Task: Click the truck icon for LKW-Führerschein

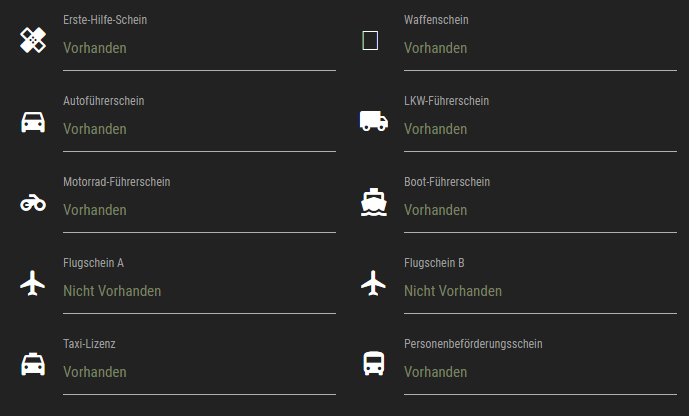Action: click(x=373, y=121)
